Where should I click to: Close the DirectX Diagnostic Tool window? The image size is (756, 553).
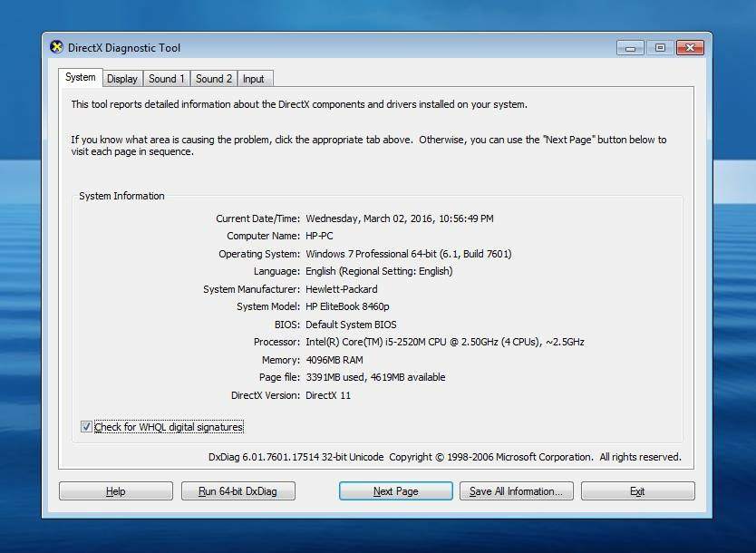(690, 48)
